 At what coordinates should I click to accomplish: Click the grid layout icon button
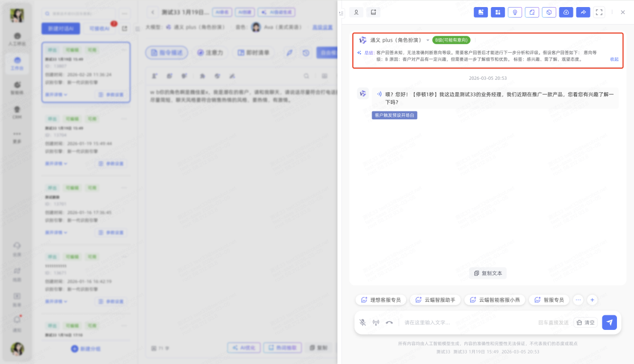tap(498, 12)
